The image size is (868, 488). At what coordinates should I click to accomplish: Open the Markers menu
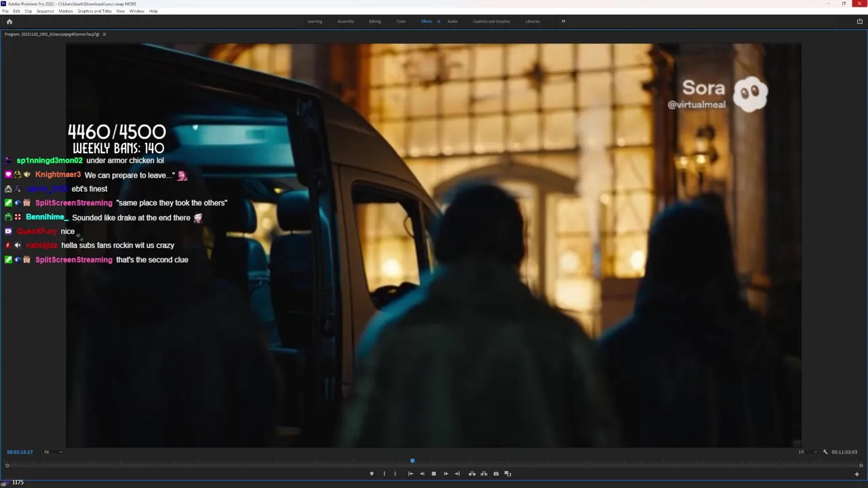pyautogui.click(x=66, y=11)
